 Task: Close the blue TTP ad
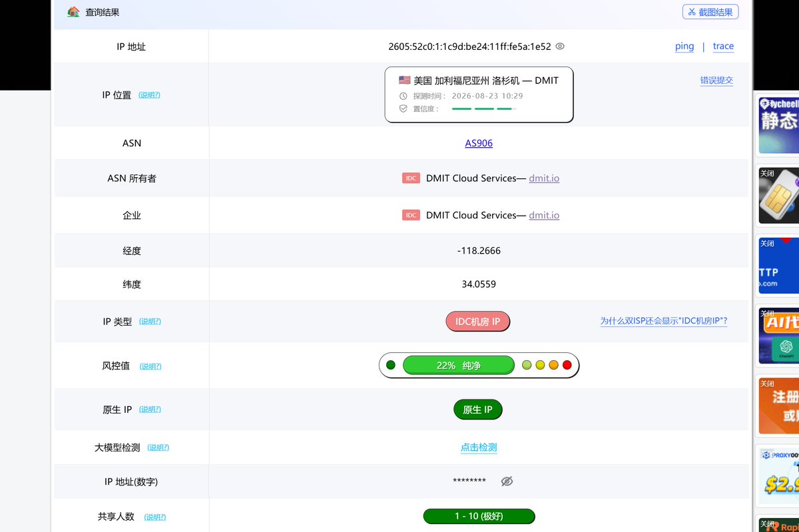tap(767, 244)
